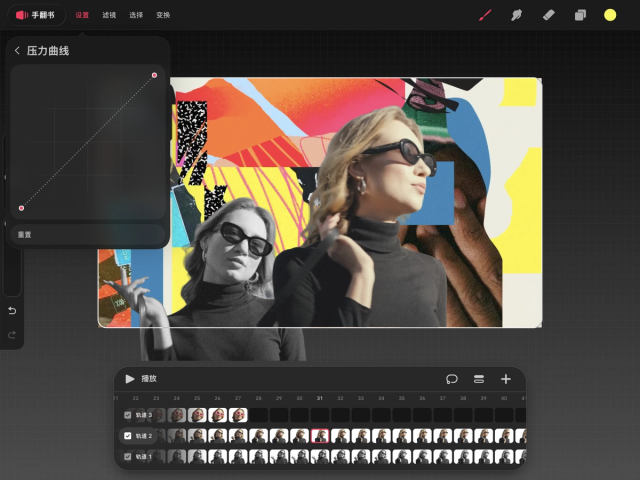The image size is (640, 480).
Task: Open the 变换 menu
Action: 163,15
